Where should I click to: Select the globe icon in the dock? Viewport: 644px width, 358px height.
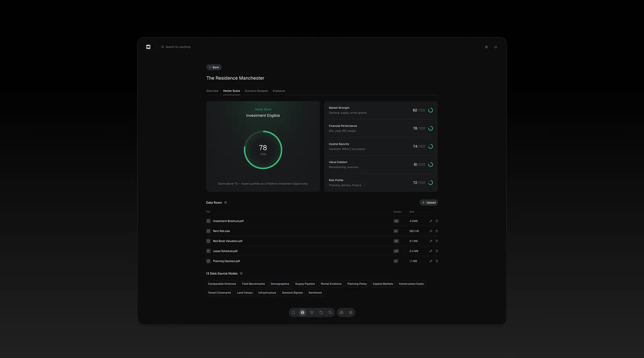(303, 312)
